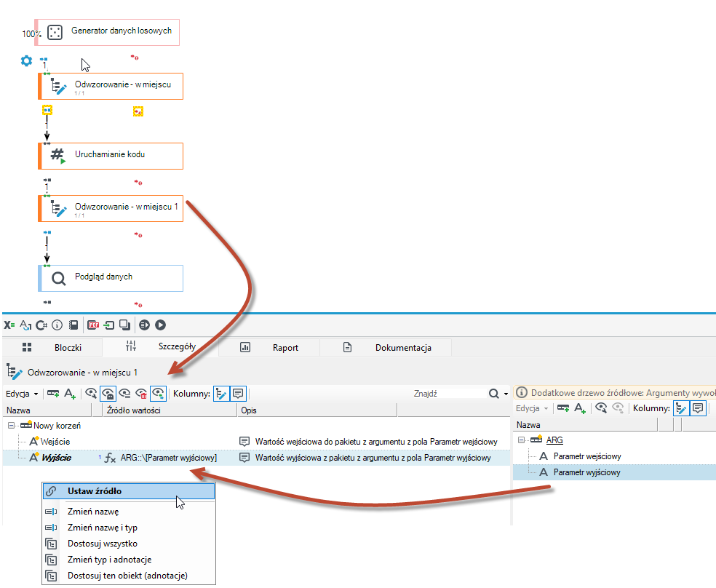Toggle the eye with lock visibility filter in left toolbar
This screenshot has height=588, width=716.
click(x=108, y=394)
